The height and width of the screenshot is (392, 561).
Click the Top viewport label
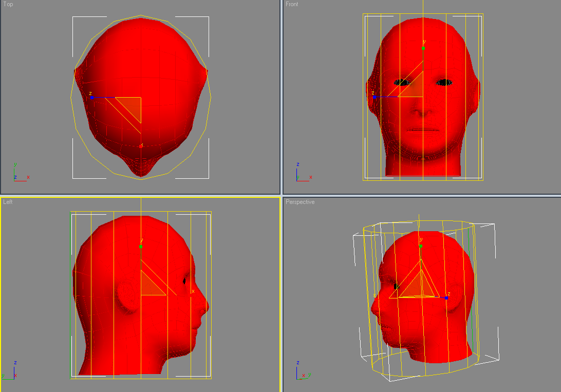pyautogui.click(x=8, y=4)
